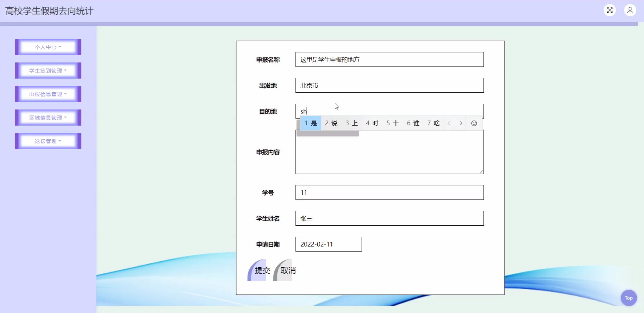This screenshot has width=644, height=313.
Task: Click the 学生姓名 label
Action: (x=268, y=219)
